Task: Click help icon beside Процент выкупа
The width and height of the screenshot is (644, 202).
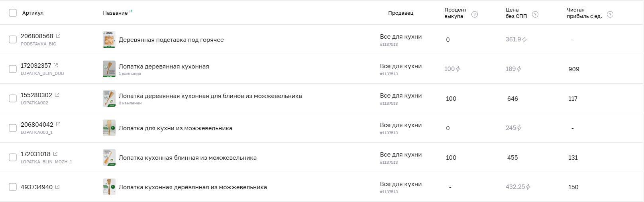Action: pyautogui.click(x=474, y=14)
